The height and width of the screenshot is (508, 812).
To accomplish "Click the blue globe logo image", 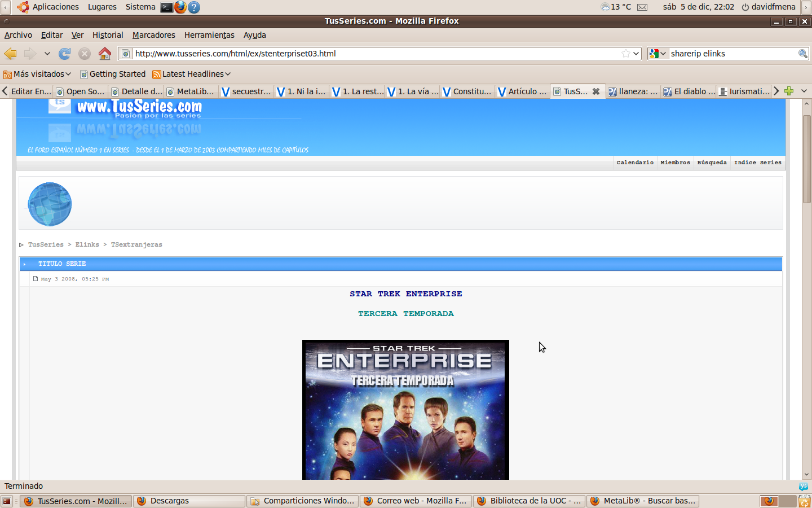I will (50, 204).
